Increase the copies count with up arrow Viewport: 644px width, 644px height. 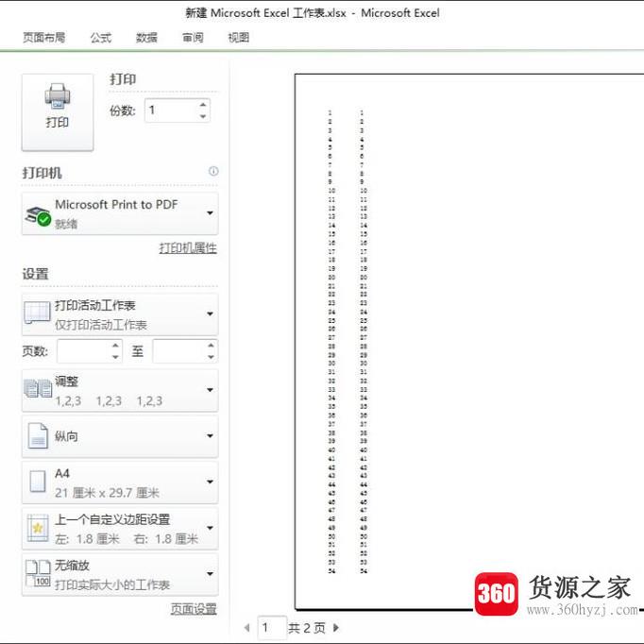pos(203,105)
